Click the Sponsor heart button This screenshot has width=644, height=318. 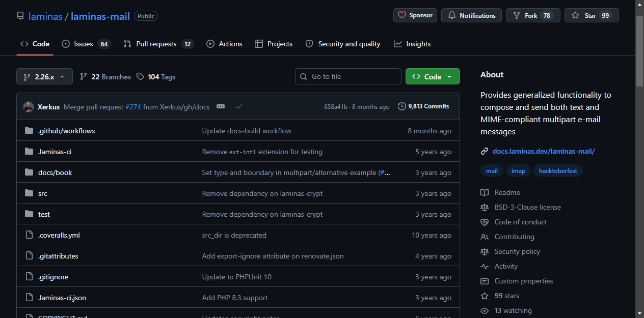(x=415, y=15)
